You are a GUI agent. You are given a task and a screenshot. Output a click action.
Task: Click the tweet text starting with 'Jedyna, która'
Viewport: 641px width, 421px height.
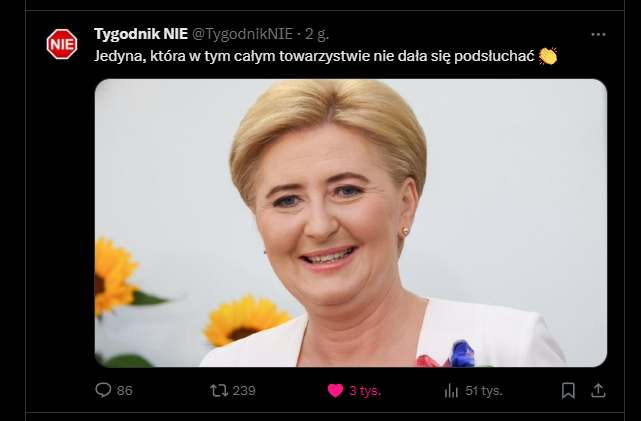point(314,56)
